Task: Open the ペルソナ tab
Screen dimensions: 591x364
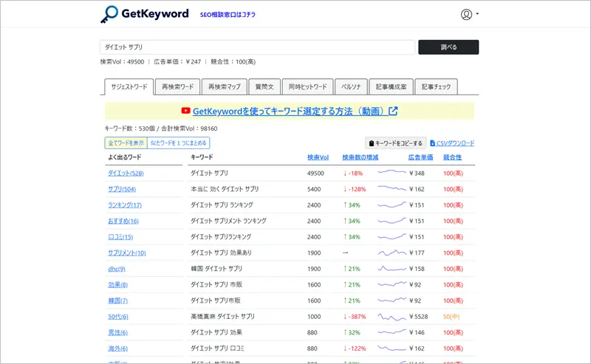Action: click(x=349, y=86)
